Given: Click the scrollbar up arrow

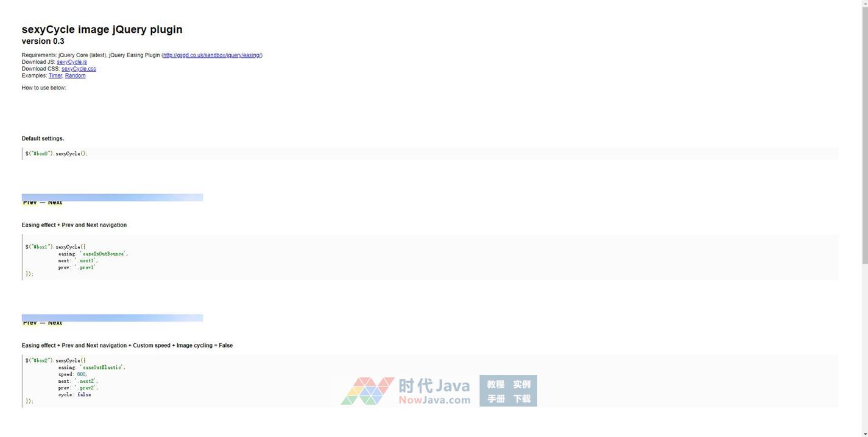Looking at the screenshot, I should coord(864,4).
